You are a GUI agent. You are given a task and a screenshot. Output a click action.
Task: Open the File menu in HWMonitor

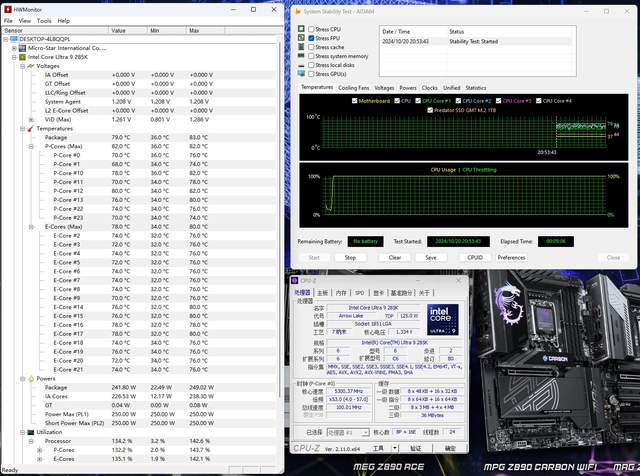[x=8, y=21]
